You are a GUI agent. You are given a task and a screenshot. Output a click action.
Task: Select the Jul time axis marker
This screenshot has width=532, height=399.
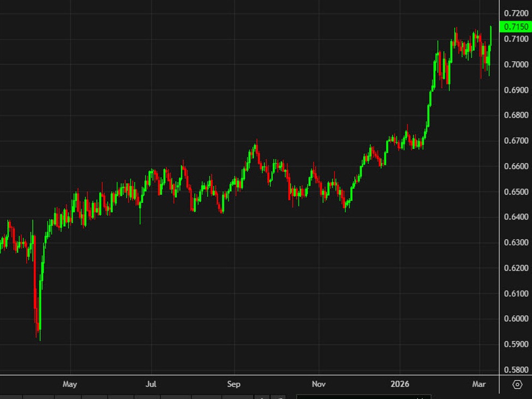(151, 384)
